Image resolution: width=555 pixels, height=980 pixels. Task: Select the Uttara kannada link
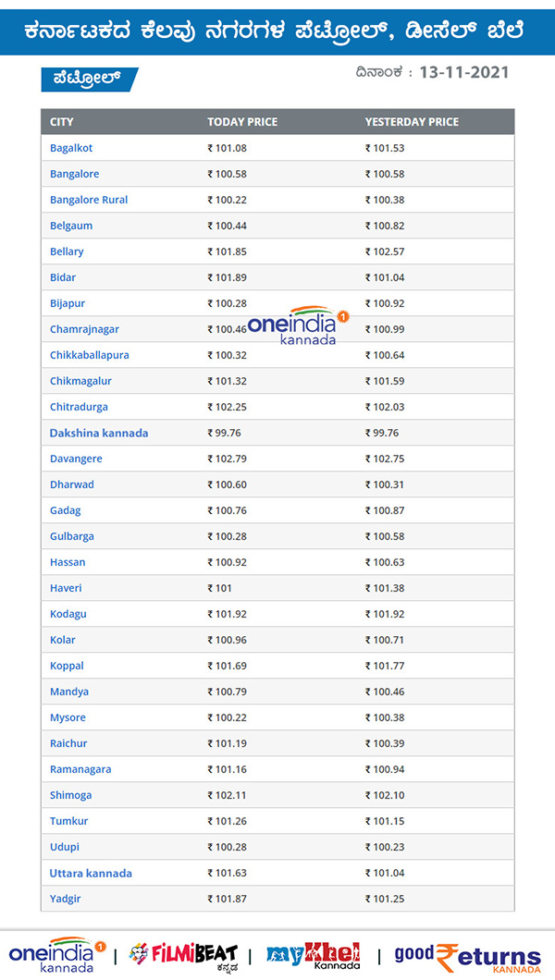(x=91, y=873)
